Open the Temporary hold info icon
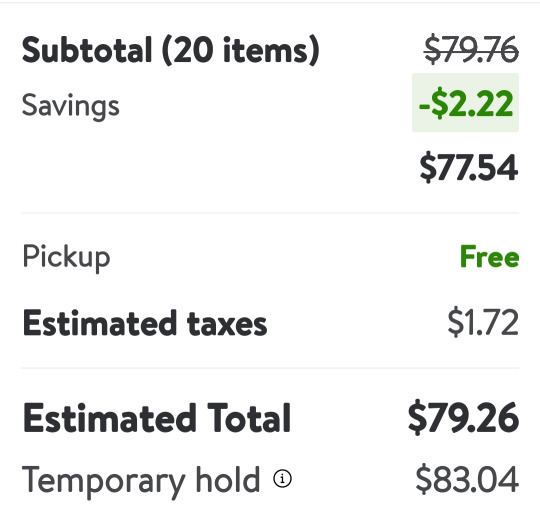The image size is (540, 519). (282, 478)
